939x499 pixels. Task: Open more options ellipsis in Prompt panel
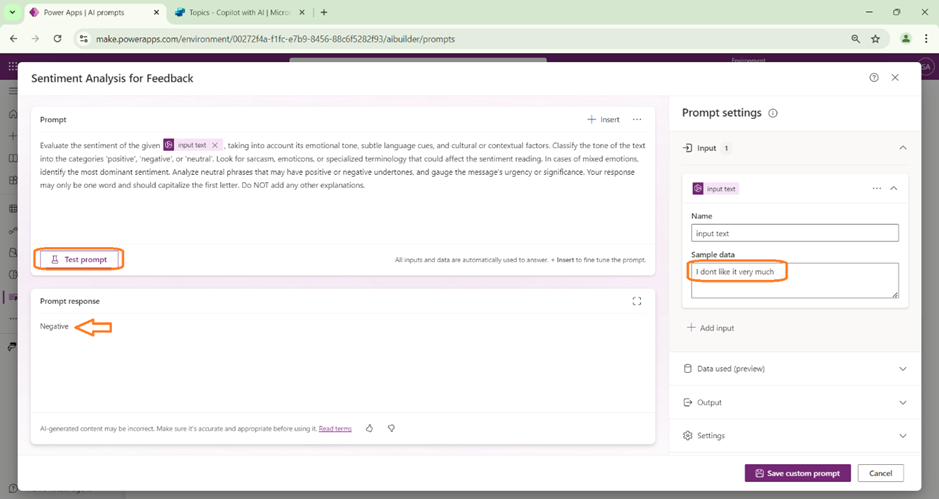coord(636,120)
